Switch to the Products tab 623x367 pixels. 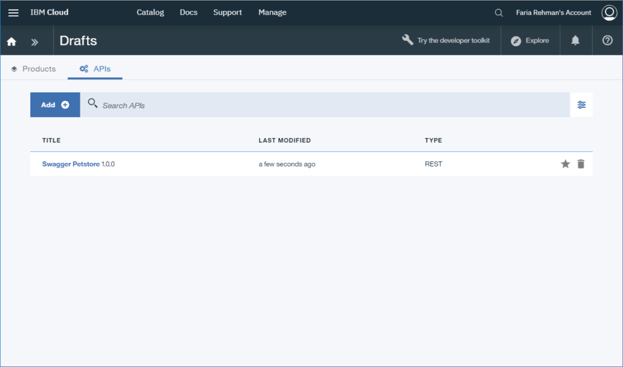(33, 69)
